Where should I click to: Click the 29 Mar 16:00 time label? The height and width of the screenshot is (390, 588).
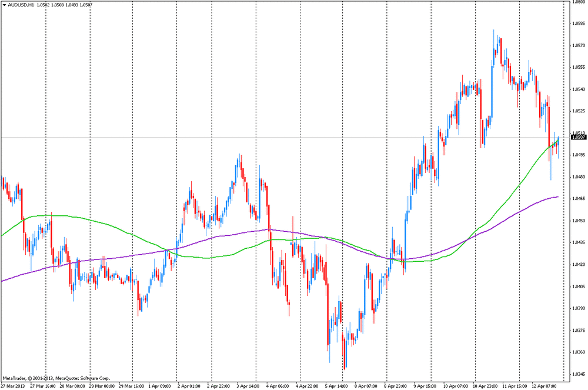(131, 386)
